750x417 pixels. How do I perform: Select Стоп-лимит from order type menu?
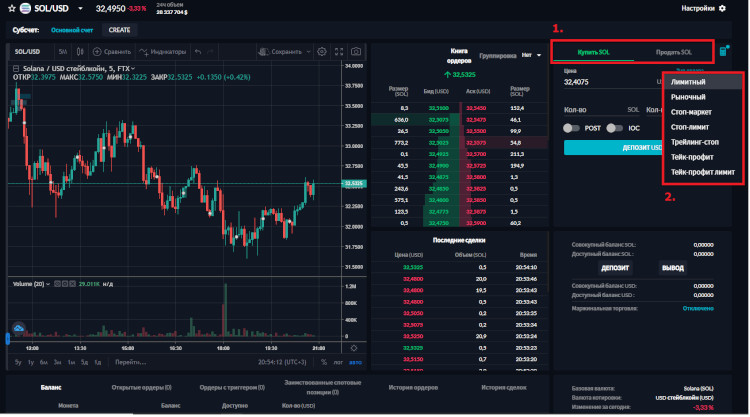[x=689, y=127]
